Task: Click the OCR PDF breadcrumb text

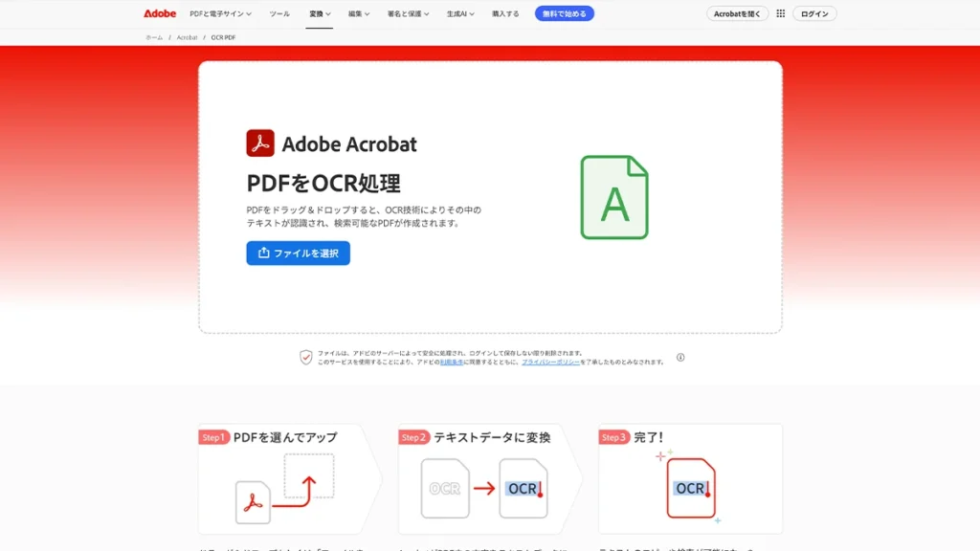Action: coord(223,37)
